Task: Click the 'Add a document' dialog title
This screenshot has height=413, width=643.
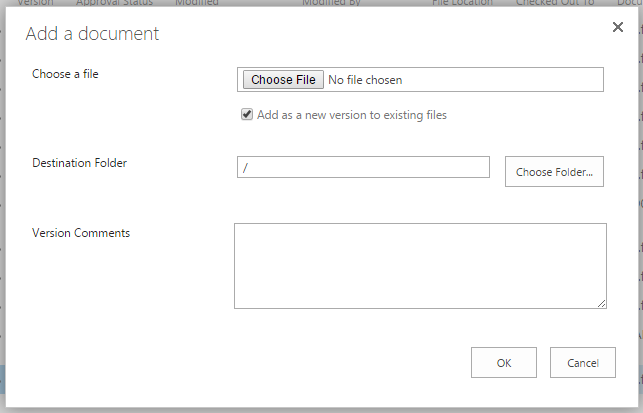Action: 92,34
